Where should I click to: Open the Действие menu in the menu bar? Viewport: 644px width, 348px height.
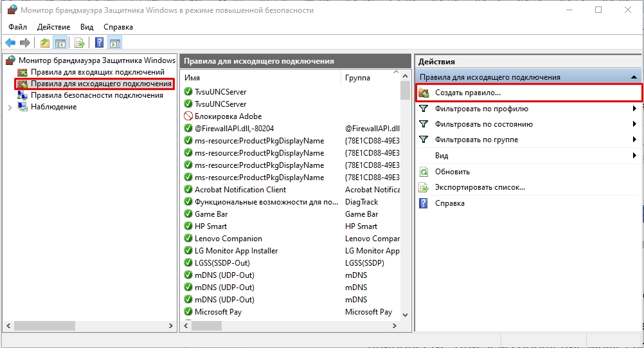[x=53, y=27]
